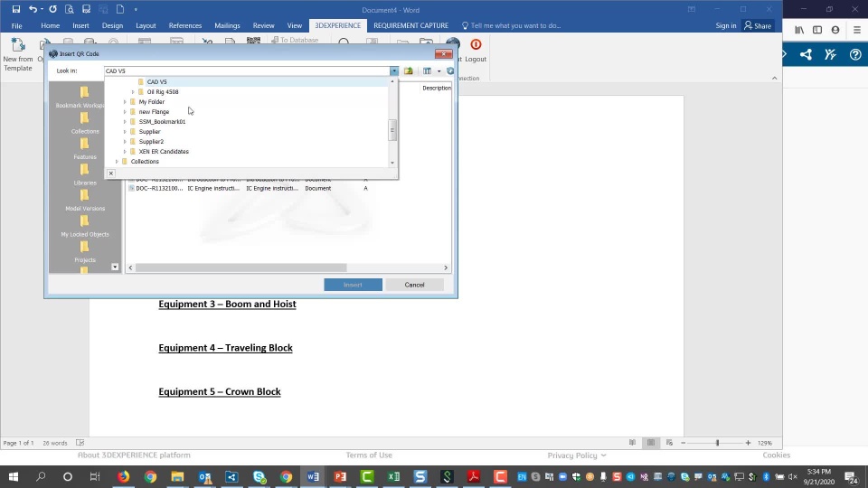Click the tools icon in 3DEXPERIENCE bar
Viewport: 868px width, 488px height.
coord(830,54)
